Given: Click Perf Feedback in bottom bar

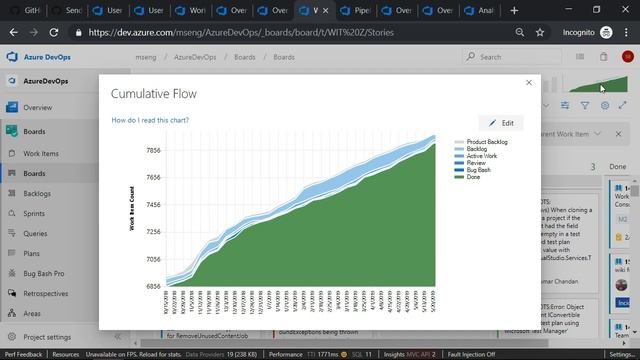Looking at the screenshot, I should coord(23,354).
